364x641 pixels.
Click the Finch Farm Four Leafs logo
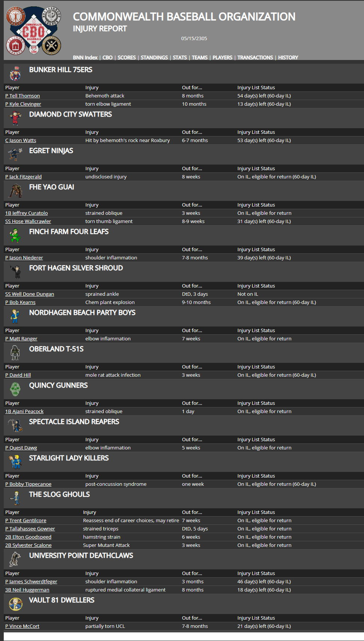click(x=15, y=235)
